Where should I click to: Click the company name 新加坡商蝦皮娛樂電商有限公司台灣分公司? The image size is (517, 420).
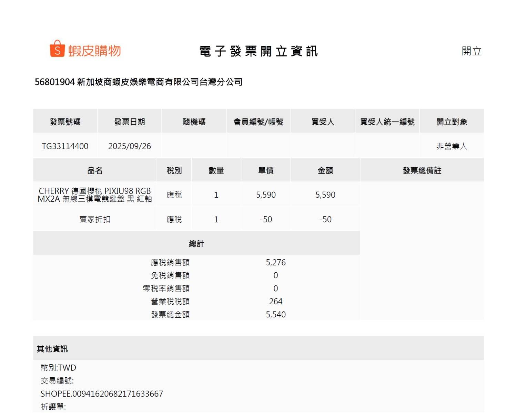tap(160, 82)
